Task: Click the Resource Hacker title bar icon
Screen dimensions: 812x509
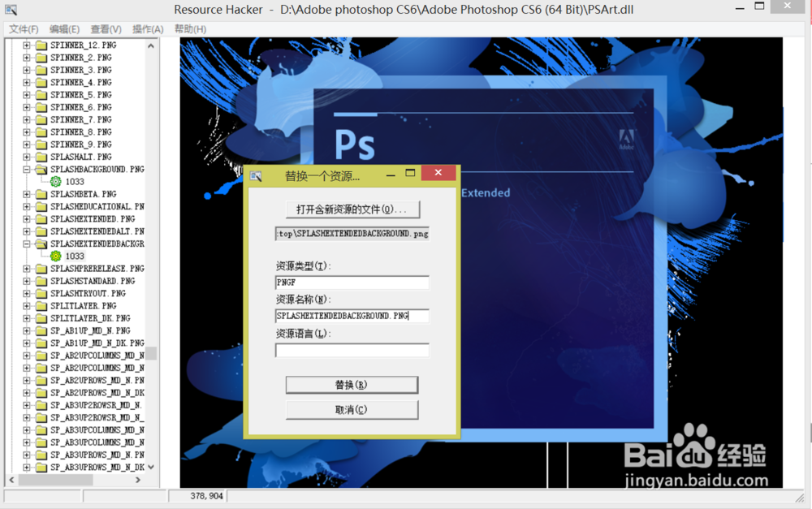Action: 11,9
